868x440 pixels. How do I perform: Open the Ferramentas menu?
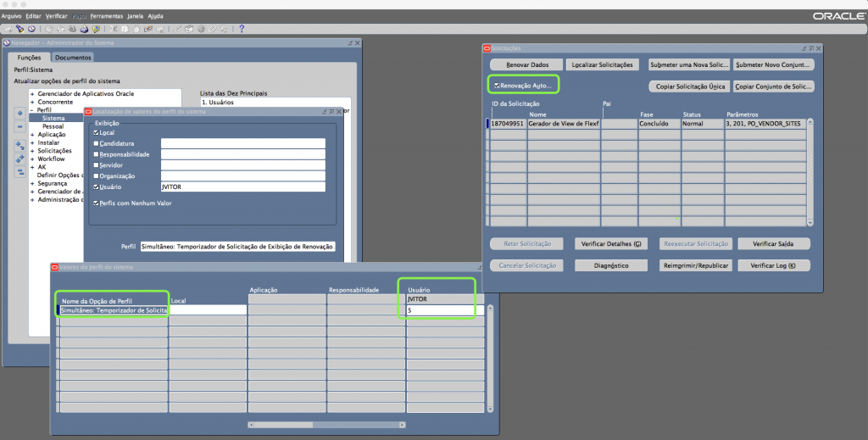coord(106,16)
